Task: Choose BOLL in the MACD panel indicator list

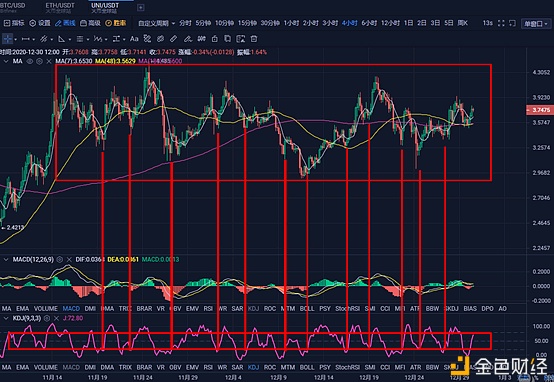Action: [307, 308]
